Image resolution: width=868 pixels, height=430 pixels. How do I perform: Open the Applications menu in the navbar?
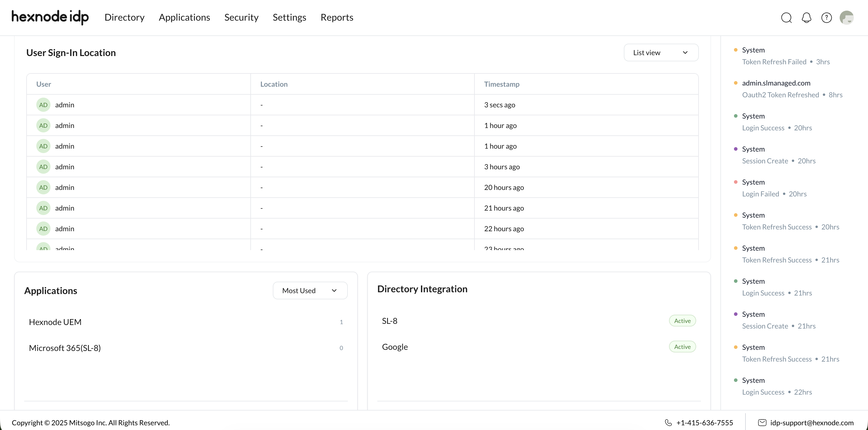[184, 17]
